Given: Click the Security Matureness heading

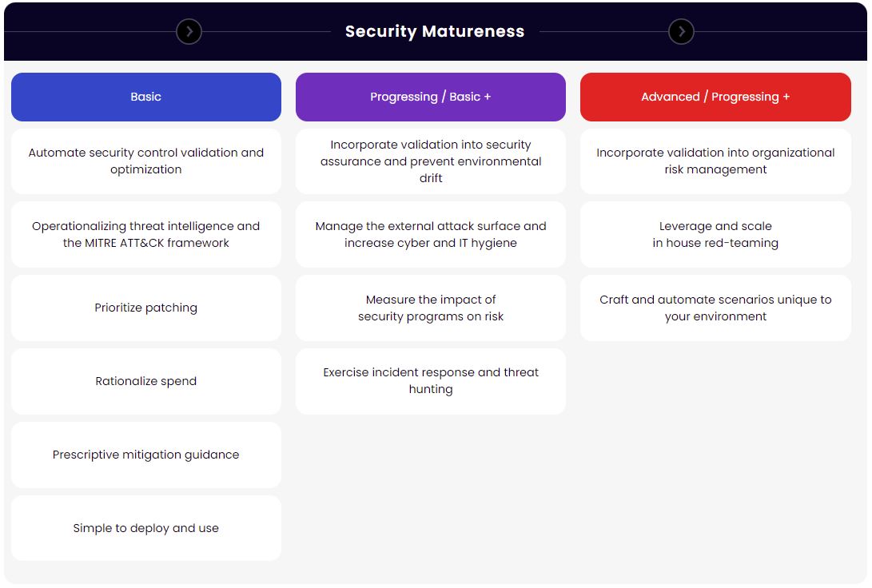Looking at the screenshot, I should [x=435, y=32].
